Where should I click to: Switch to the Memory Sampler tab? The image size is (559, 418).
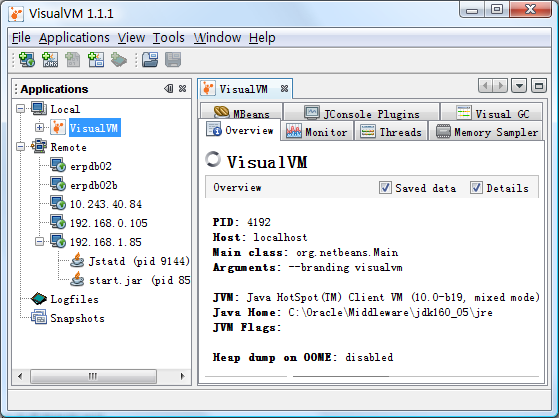pyautogui.click(x=486, y=132)
